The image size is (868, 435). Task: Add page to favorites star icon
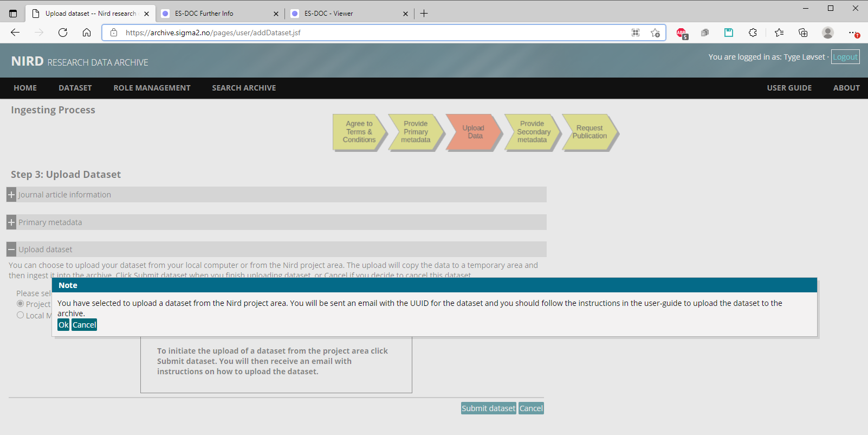[655, 33]
